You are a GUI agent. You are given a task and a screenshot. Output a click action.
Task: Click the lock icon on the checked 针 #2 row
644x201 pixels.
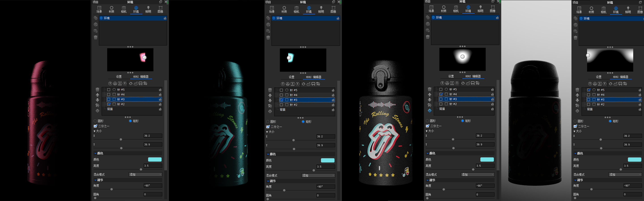coord(160,105)
